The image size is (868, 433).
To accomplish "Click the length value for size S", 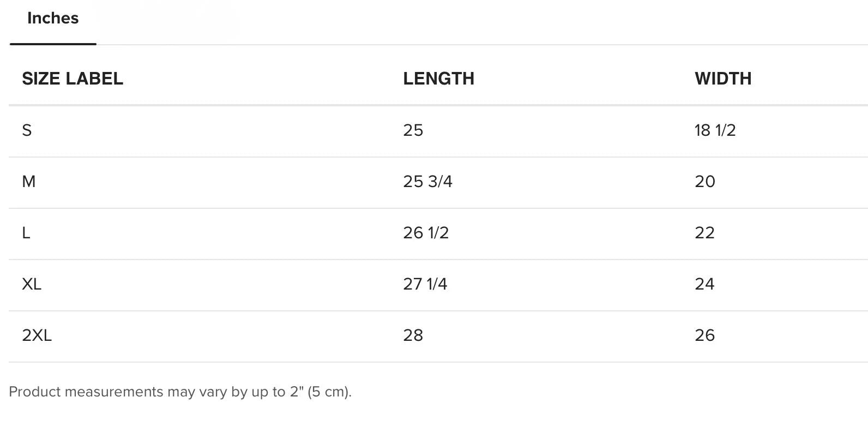I will pos(413,130).
